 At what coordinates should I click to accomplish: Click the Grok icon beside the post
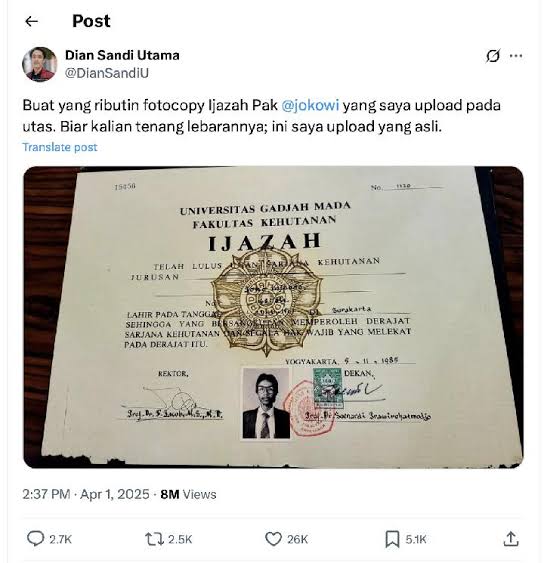pyautogui.click(x=493, y=56)
